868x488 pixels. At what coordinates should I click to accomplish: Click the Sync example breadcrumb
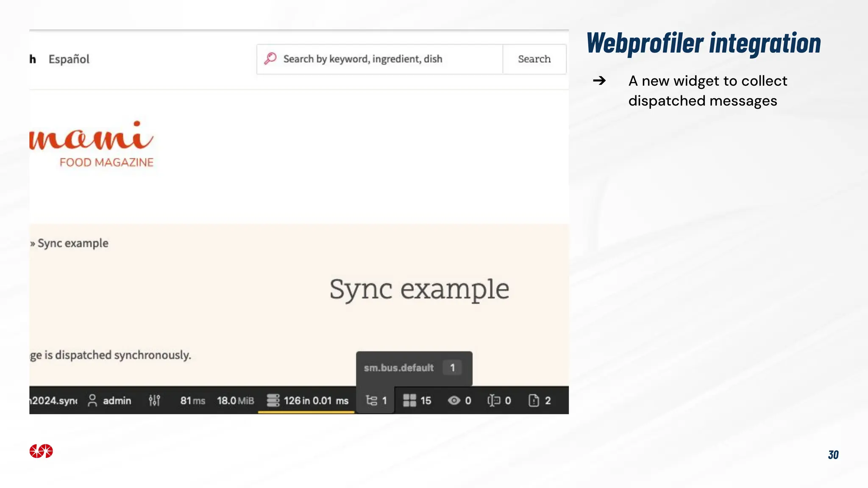(x=73, y=243)
